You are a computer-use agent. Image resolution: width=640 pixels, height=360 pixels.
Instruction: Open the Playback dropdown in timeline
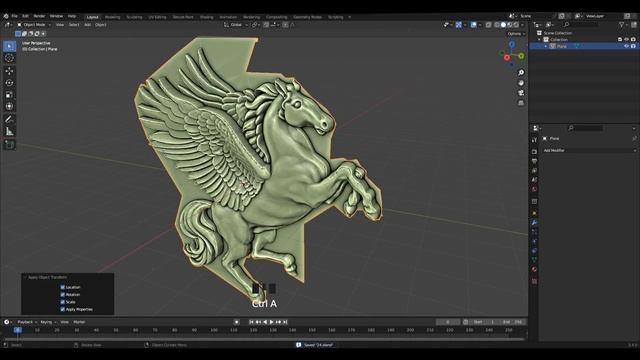pyautogui.click(x=27, y=322)
